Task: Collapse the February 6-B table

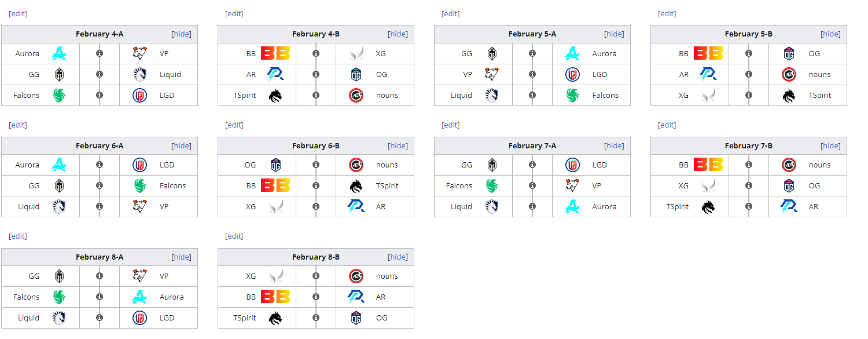Action: [x=398, y=145]
